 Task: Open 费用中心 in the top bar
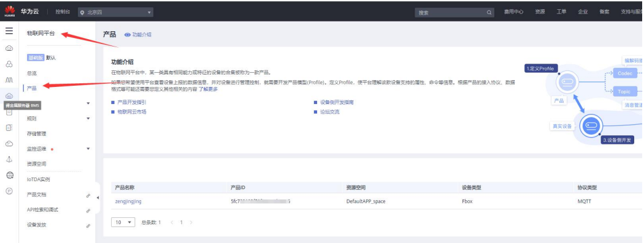pyautogui.click(x=514, y=12)
